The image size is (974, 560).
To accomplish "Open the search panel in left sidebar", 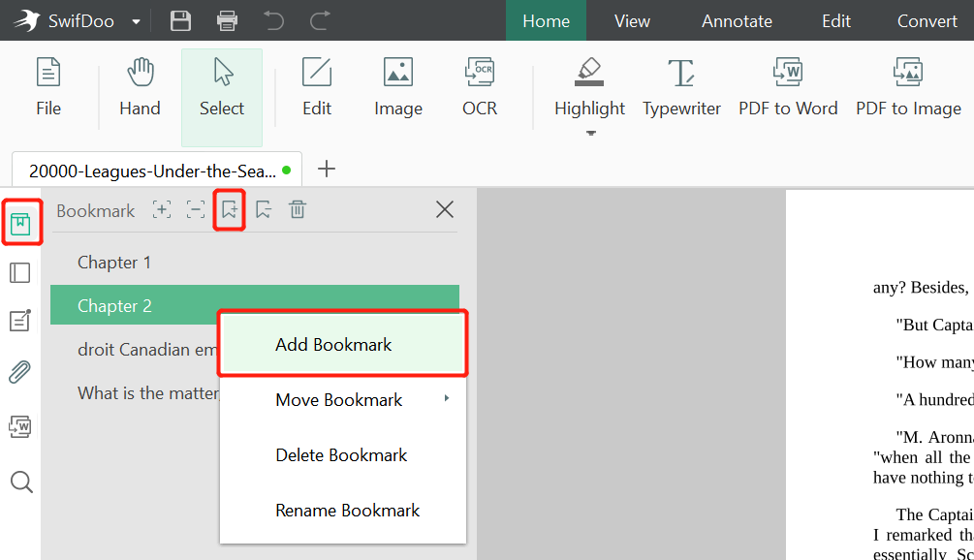I will tap(20, 482).
